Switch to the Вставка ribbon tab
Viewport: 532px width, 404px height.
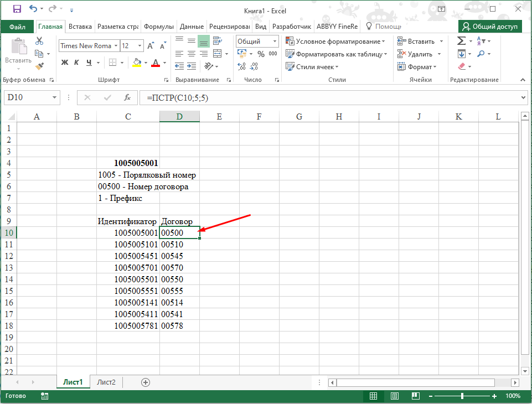coord(80,27)
